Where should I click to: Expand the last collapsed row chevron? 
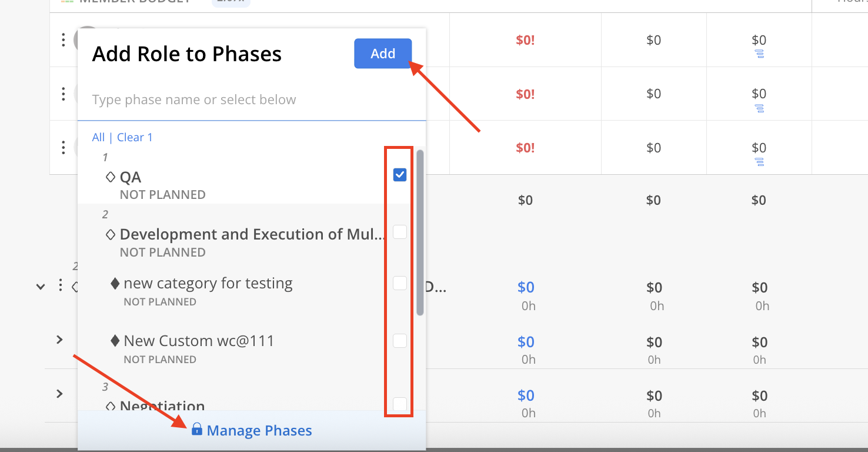[59, 393]
